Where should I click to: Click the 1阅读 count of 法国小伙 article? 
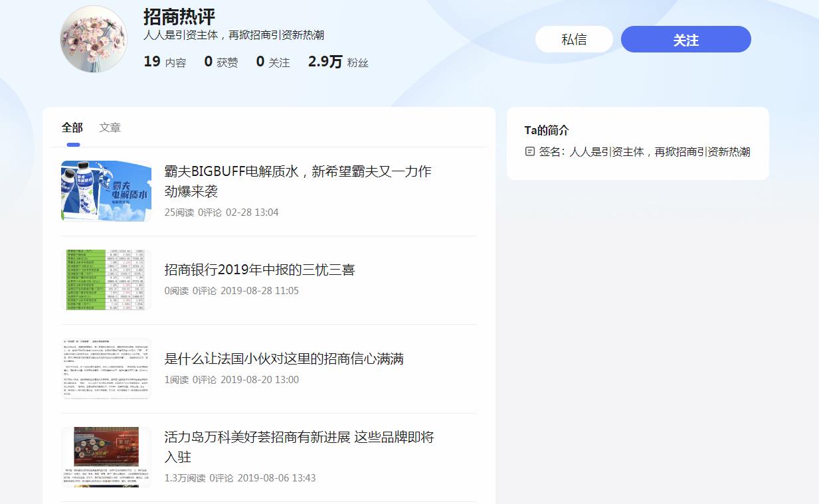point(177,380)
